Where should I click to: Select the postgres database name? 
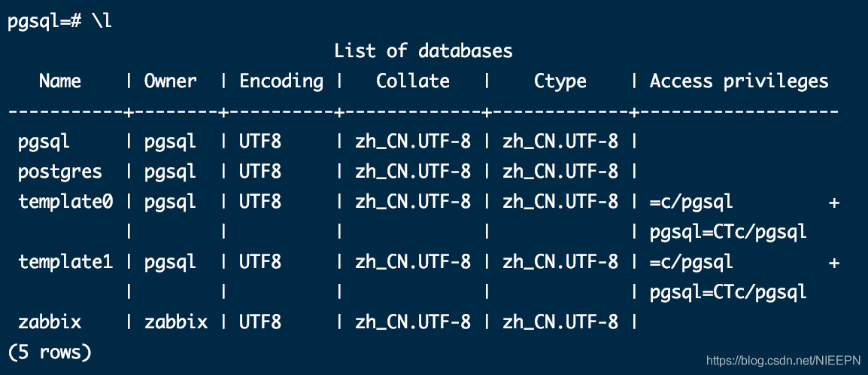59,172
